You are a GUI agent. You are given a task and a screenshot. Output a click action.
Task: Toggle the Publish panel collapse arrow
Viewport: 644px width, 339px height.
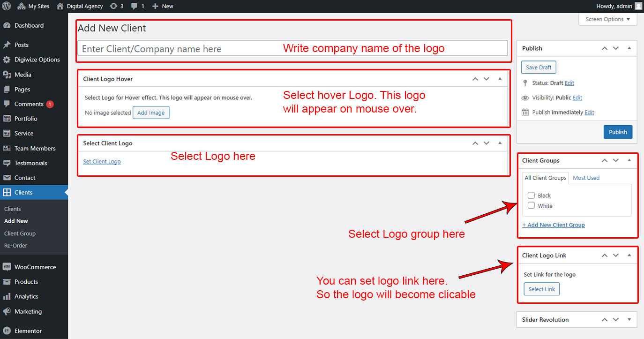(x=629, y=48)
